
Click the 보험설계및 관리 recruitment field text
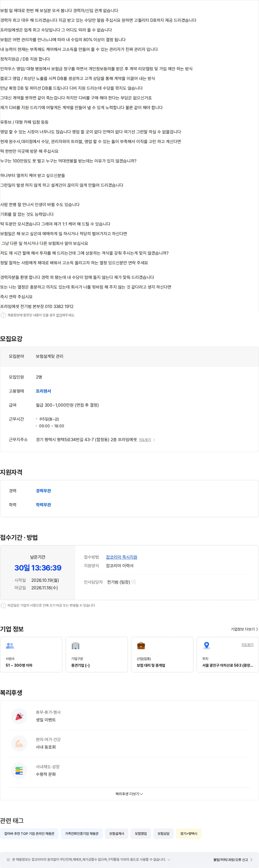[50, 356]
